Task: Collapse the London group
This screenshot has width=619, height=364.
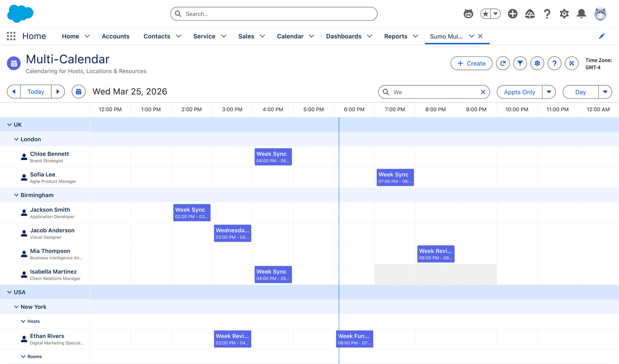Action: [x=16, y=139]
